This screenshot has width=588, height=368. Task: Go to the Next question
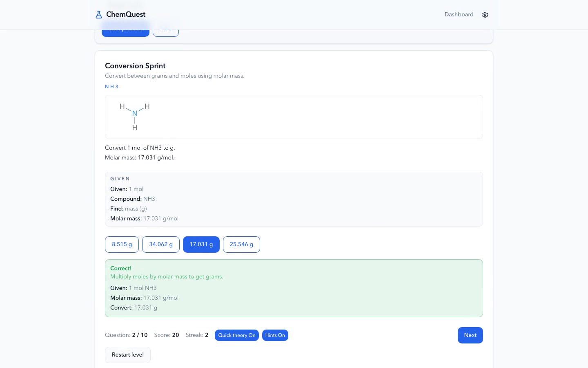point(470,335)
